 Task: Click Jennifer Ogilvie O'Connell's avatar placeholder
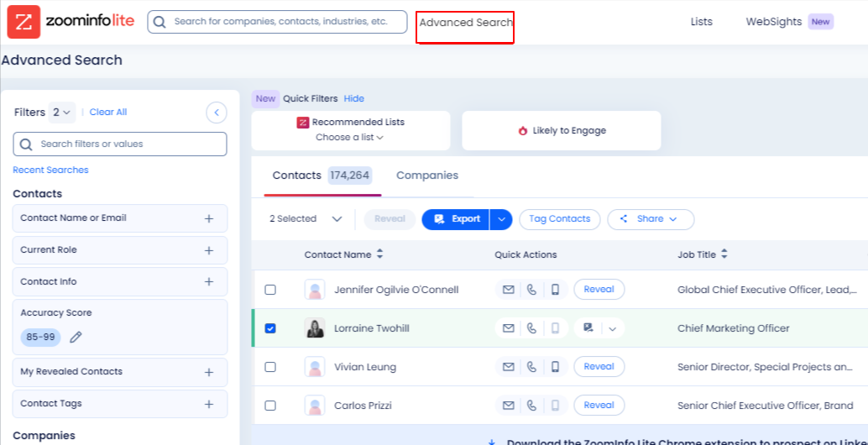[x=315, y=290]
